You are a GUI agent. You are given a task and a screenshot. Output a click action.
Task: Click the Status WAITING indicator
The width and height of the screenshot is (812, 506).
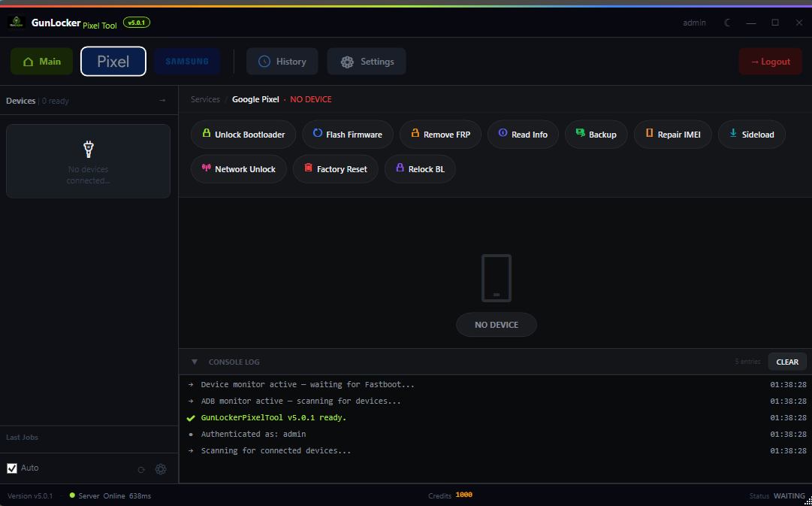click(x=777, y=495)
